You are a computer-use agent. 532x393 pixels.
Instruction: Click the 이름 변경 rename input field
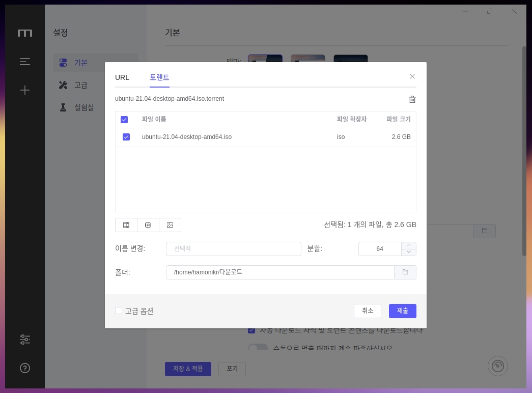[x=234, y=249]
